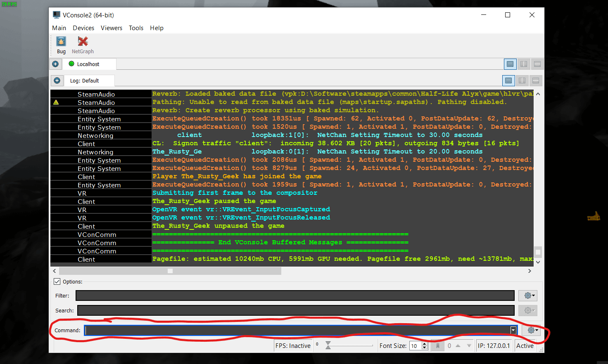The image size is (608, 364).
Task: Add a new log tab beside Log: Default
Action: [x=57, y=80]
